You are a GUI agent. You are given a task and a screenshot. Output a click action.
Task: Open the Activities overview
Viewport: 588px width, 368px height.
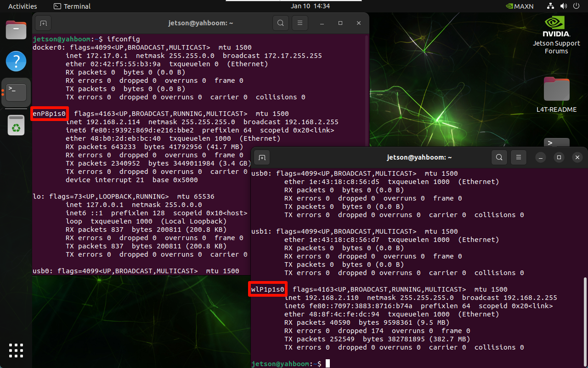[23, 6]
